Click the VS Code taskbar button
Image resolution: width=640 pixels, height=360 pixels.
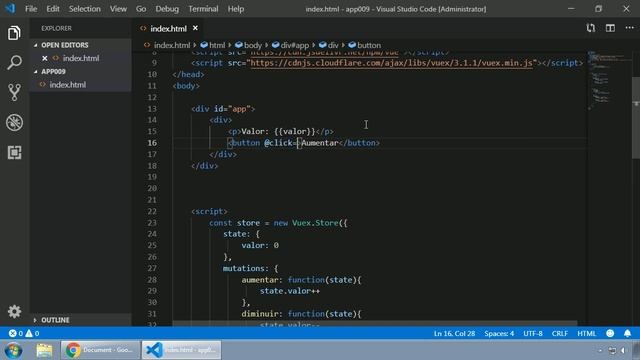(182, 350)
